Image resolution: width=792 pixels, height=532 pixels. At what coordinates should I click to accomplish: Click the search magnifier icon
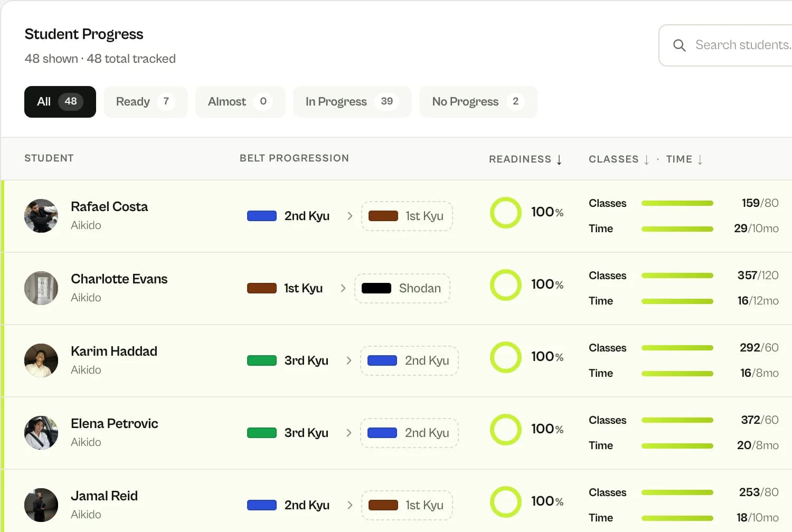pos(680,45)
